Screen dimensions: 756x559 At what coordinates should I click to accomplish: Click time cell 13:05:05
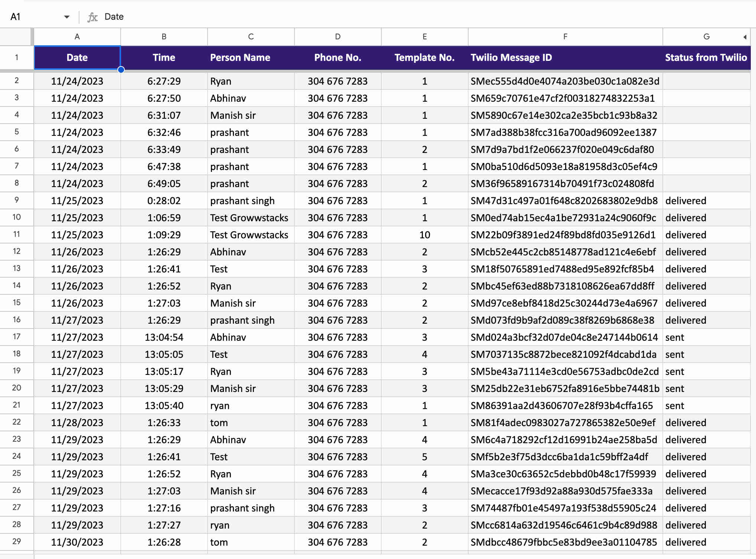point(164,354)
